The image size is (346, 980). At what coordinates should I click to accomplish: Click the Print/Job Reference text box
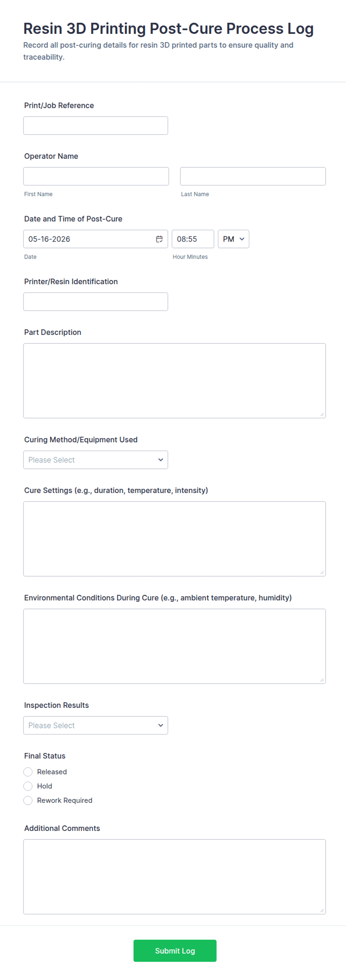(x=96, y=126)
